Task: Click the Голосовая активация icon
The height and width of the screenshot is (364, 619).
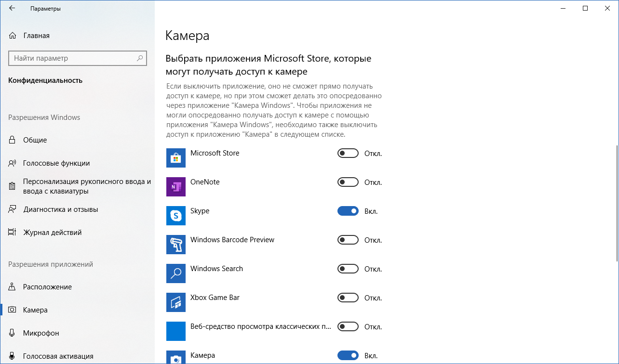Action: click(13, 356)
